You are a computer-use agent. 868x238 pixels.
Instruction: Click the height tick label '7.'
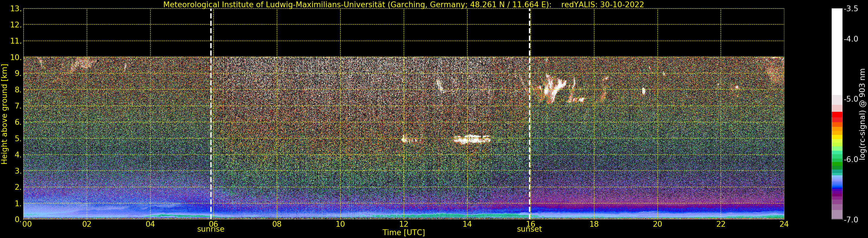click(x=18, y=106)
